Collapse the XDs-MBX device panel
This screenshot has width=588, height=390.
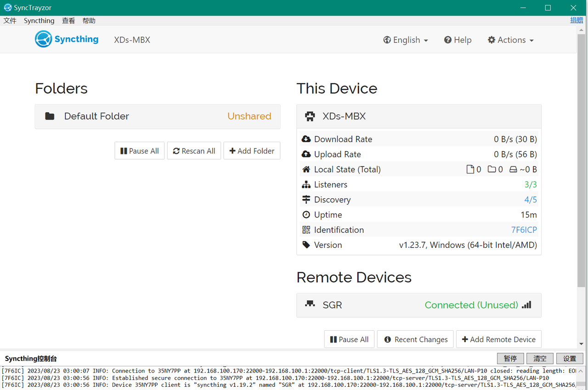419,116
